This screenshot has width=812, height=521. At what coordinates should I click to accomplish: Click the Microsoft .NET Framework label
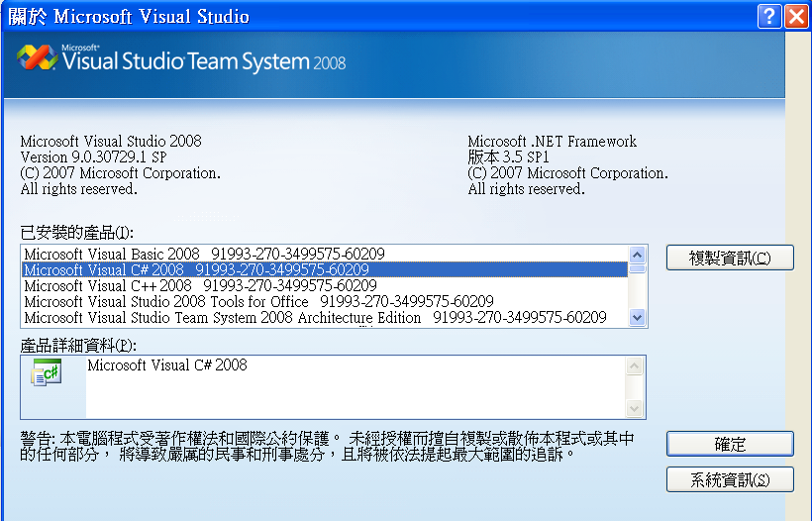click(x=552, y=142)
